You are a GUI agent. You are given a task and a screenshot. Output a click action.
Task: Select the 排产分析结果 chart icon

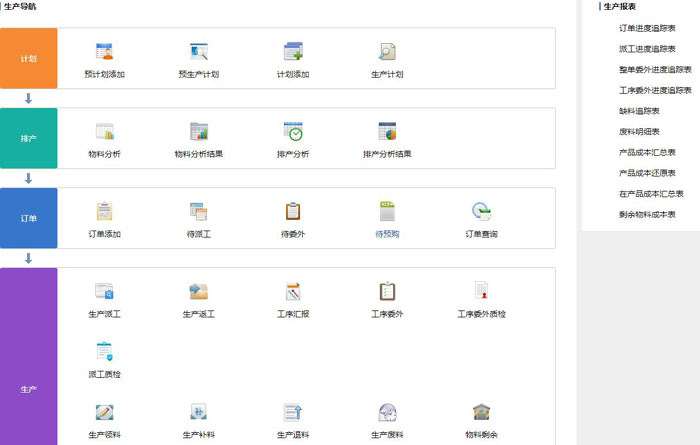[387, 132]
